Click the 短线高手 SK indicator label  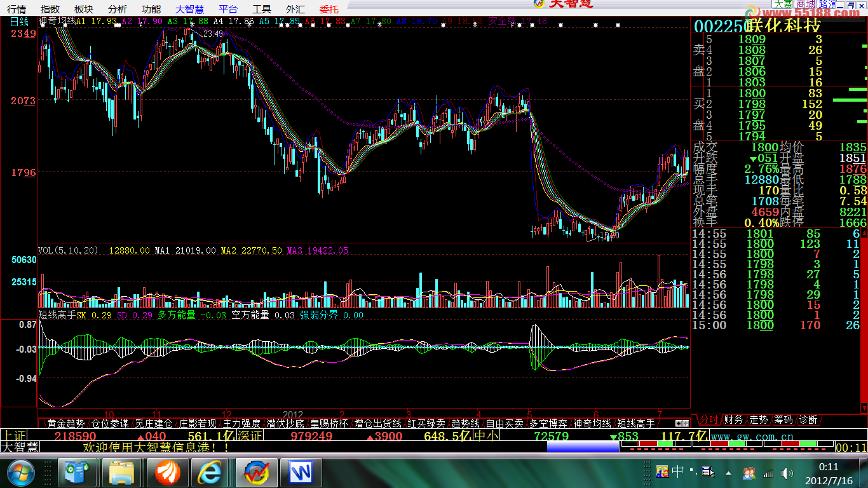coord(62,315)
